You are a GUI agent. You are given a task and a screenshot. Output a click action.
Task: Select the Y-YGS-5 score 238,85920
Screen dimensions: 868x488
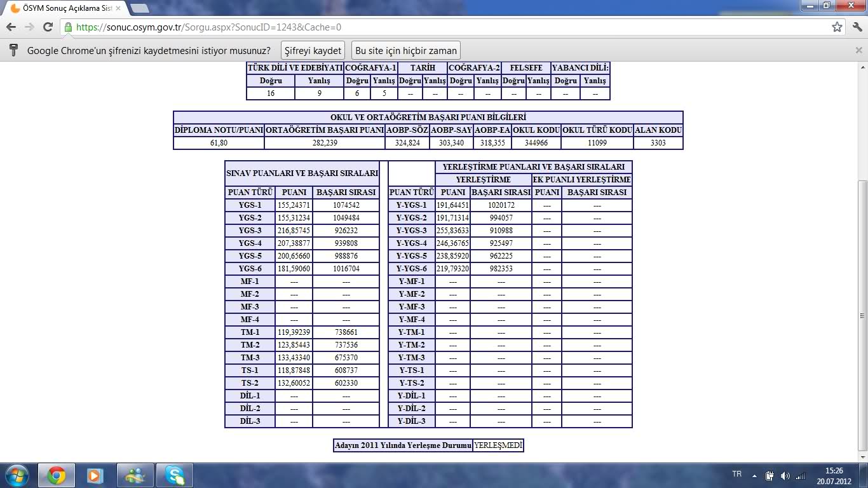[x=452, y=256]
